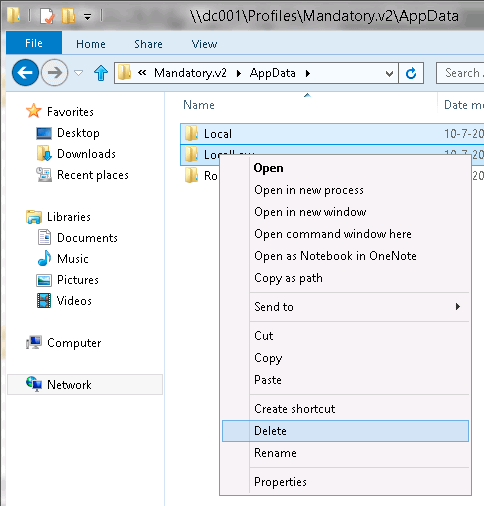Click Mandatory.v2 in the breadcrumb path

pos(190,73)
